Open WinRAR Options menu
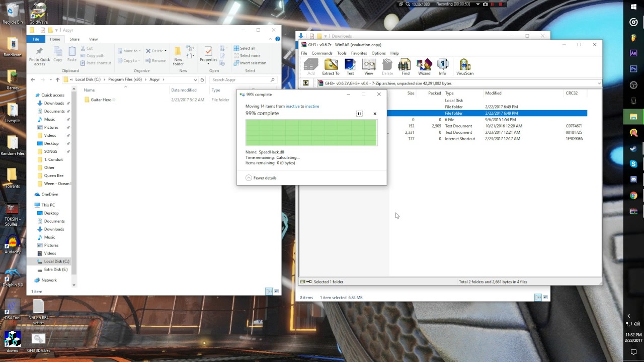This screenshot has height=362, width=644. click(x=378, y=53)
